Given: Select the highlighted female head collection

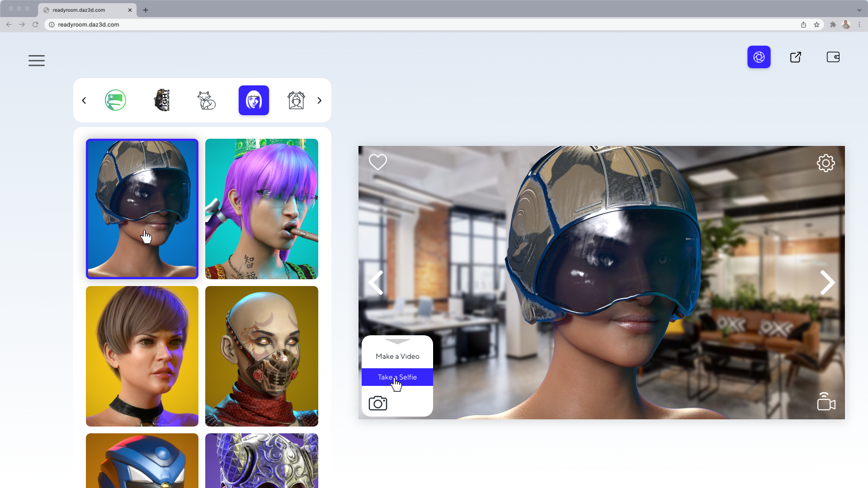Looking at the screenshot, I should click(x=254, y=100).
